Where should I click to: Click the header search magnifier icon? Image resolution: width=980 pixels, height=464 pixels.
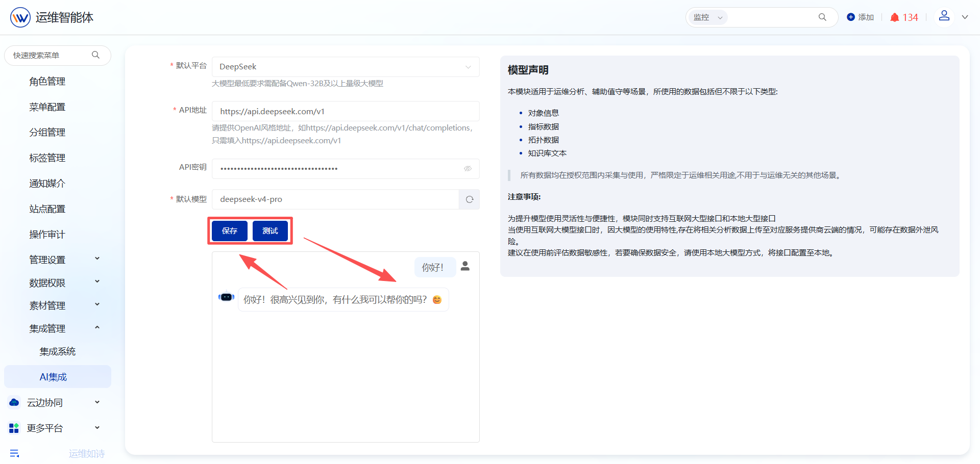click(x=822, y=17)
